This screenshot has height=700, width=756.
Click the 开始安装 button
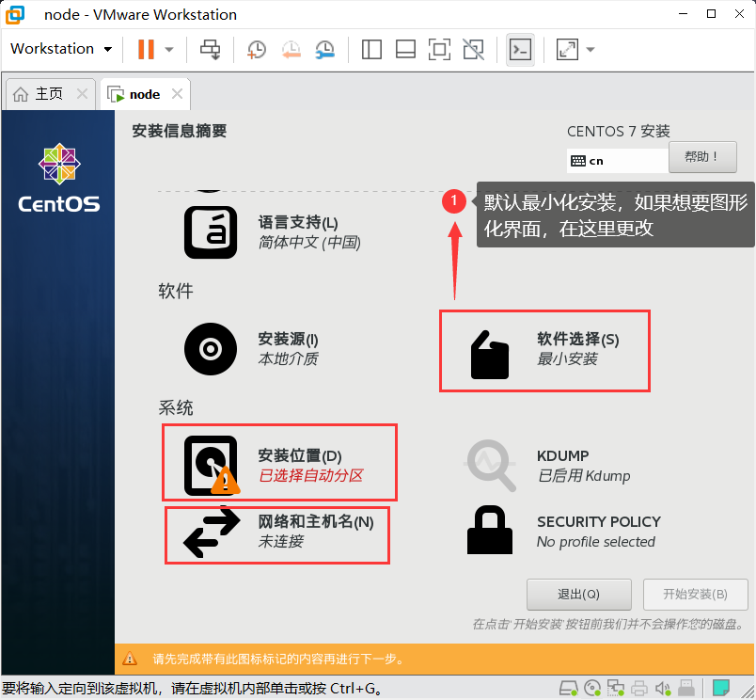(695, 594)
